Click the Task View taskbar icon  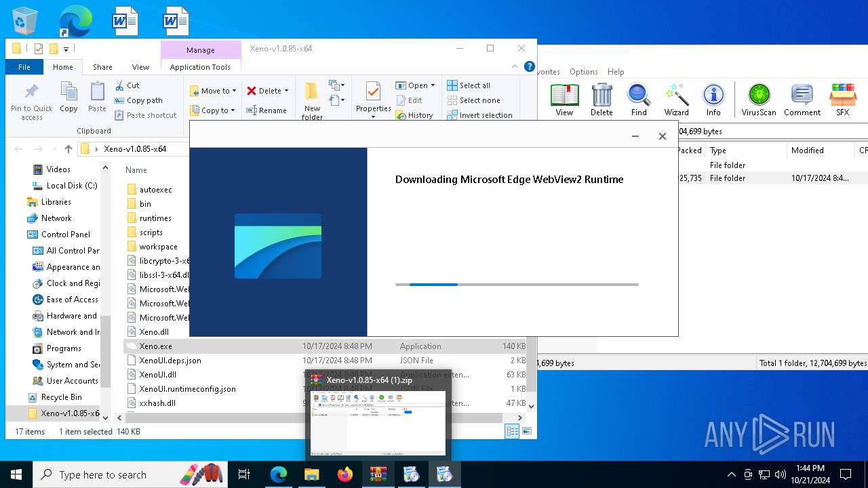click(244, 474)
